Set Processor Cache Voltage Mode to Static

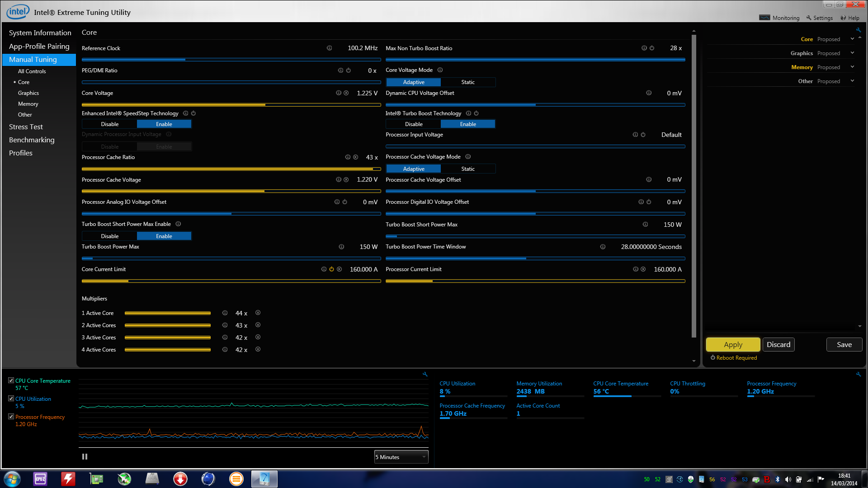click(468, 169)
